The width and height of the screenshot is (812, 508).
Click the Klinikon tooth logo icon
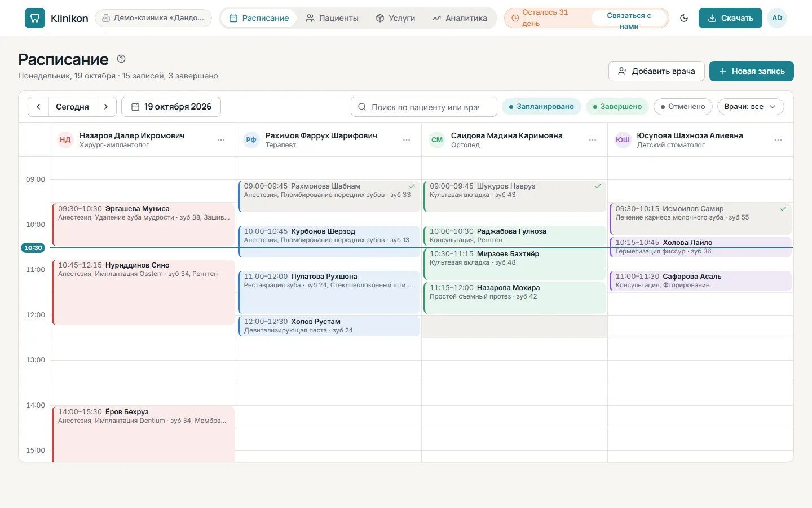tap(35, 18)
